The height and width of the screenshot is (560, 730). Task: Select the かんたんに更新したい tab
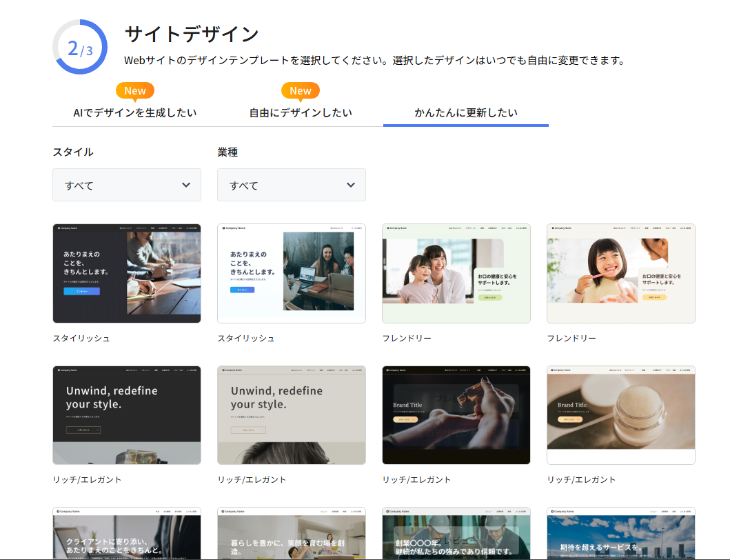[466, 112]
